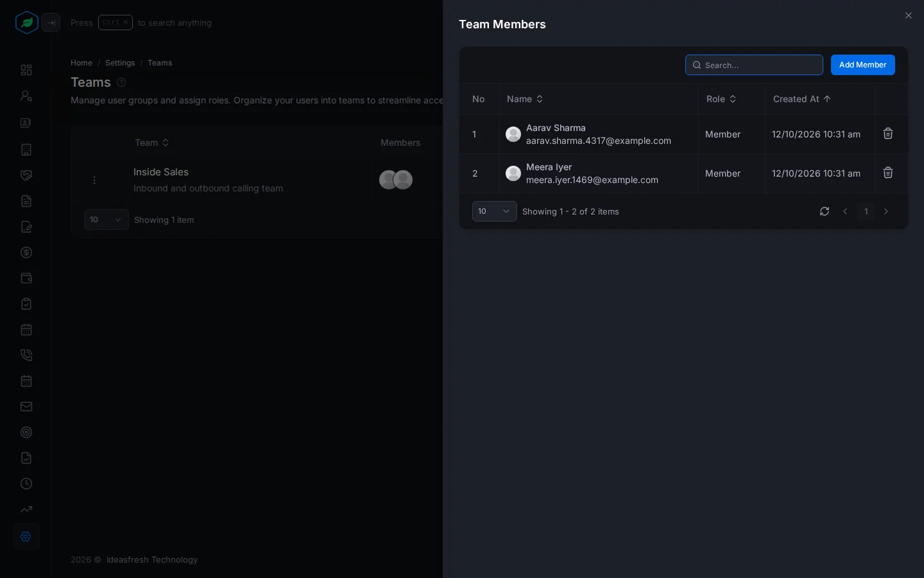Open the wallet icon in sidebar
Screen dimensions: 924x578
26,278
